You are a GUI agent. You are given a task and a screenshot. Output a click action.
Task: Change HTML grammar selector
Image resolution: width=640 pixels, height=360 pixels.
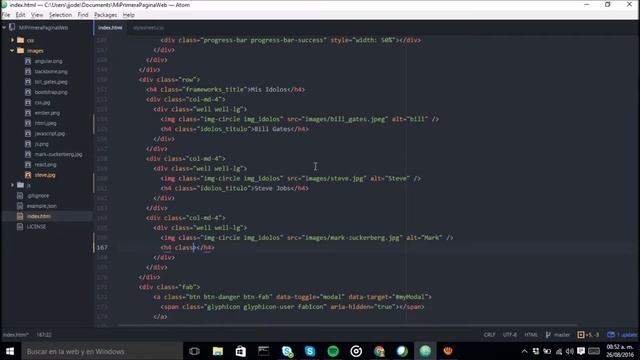pyautogui.click(x=531, y=335)
